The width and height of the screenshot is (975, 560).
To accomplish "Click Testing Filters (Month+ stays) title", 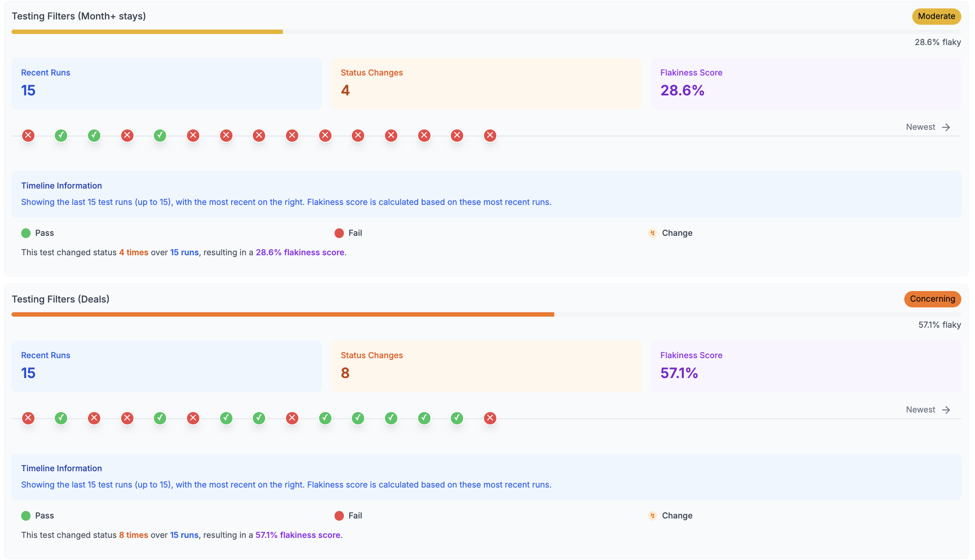I will pyautogui.click(x=79, y=16).
